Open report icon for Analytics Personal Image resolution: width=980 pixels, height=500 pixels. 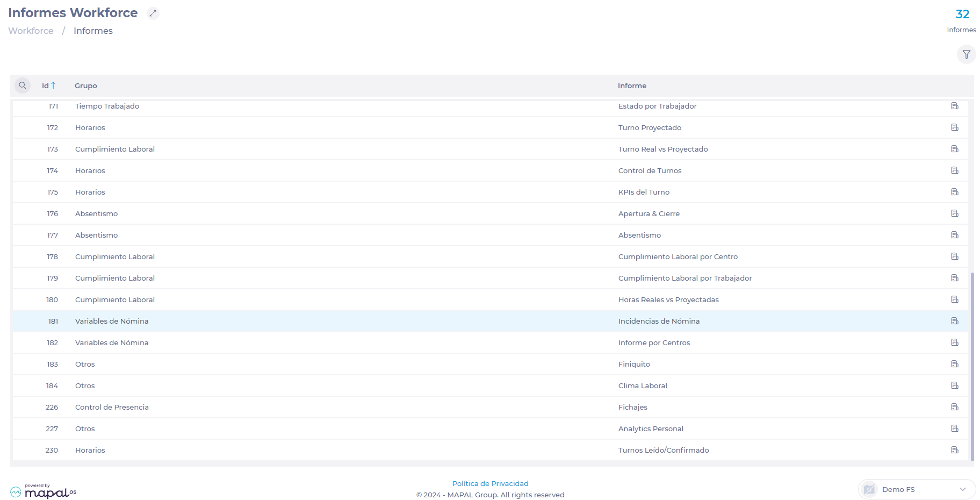coord(954,428)
